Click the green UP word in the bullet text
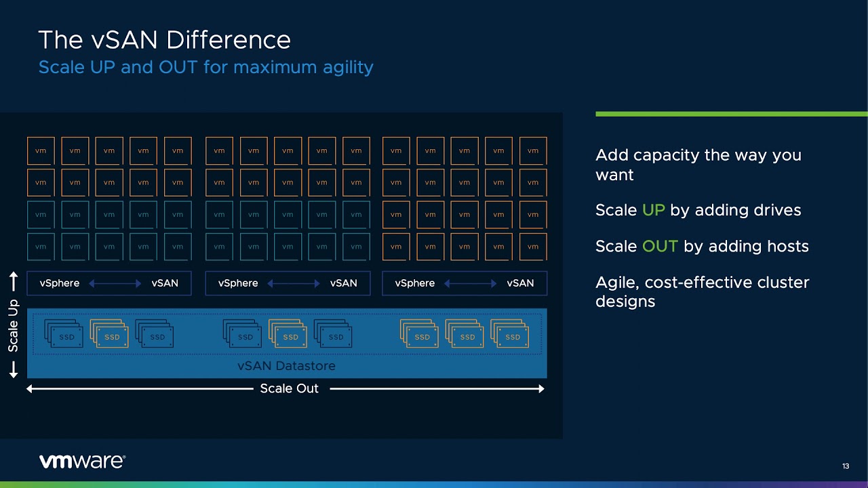The height and width of the screenshot is (488, 868). point(653,210)
